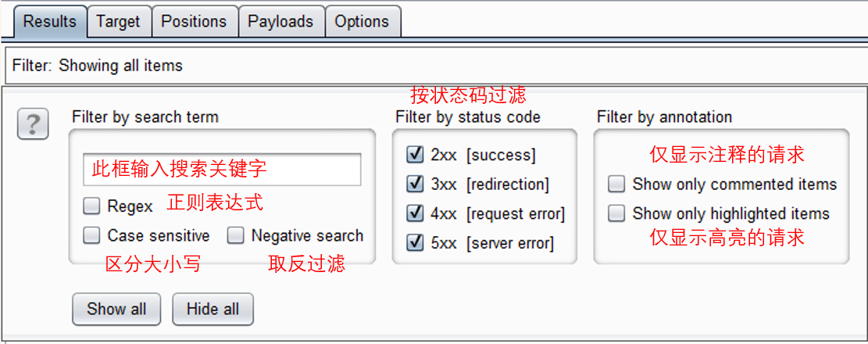Viewport: 868px width, 344px height.
Task: Select the Payloads tab
Action: coord(280,21)
